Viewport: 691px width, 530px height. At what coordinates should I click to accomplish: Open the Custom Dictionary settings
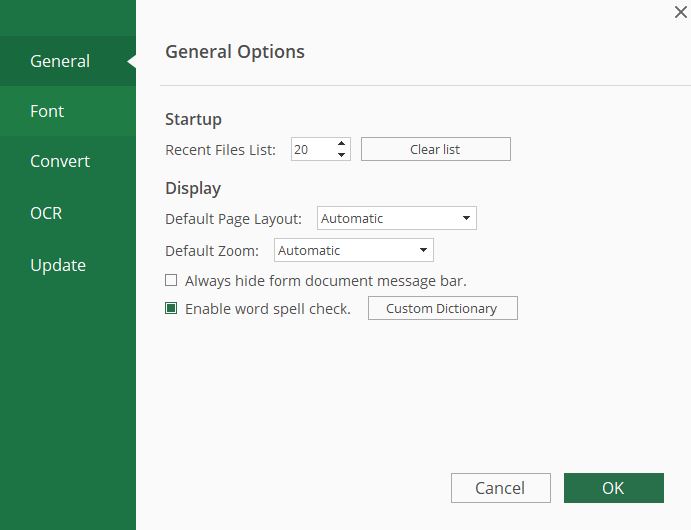(x=442, y=308)
